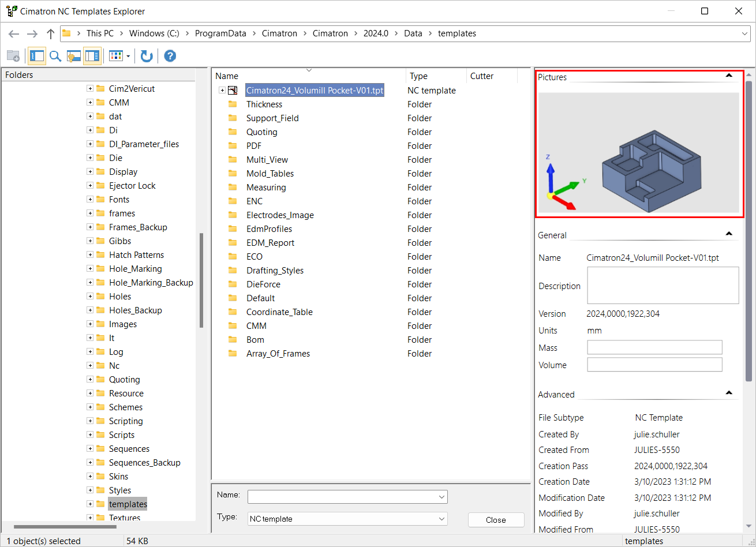Click the search magnifier icon in toolbar
The height and width of the screenshot is (547, 756).
pyautogui.click(x=55, y=56)
